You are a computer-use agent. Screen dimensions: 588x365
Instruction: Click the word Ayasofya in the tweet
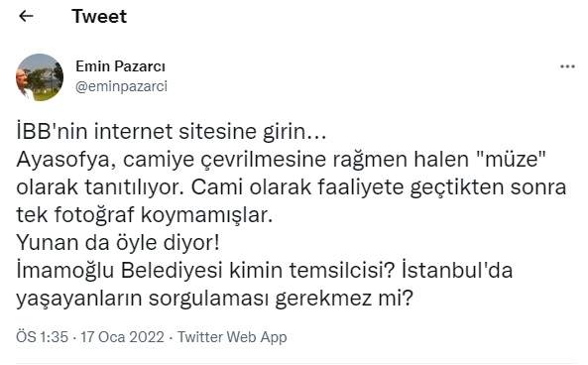point(66,160)
